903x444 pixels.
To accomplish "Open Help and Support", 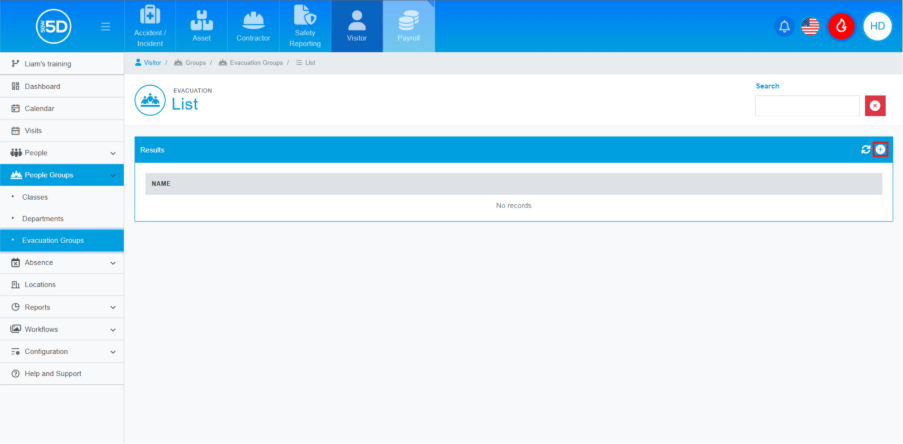I will coord(62,374).
